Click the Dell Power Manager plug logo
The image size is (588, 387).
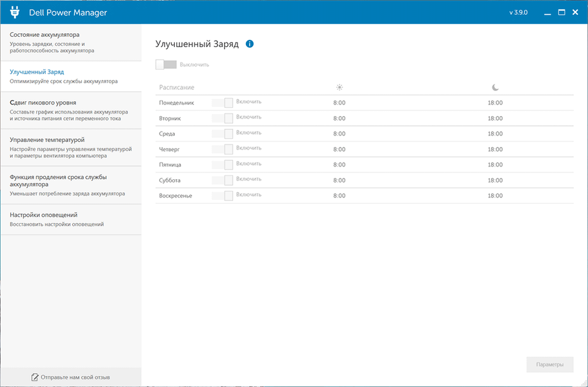tap(15, 12)
